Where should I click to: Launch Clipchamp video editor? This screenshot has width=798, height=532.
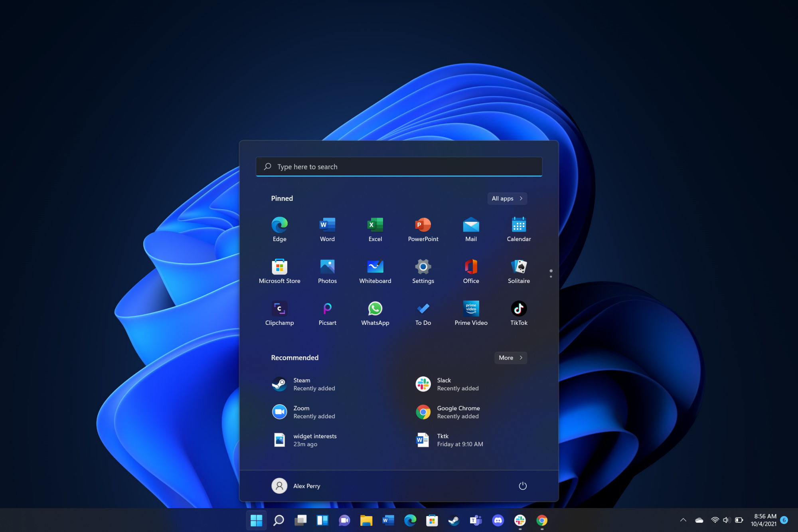pyautogui.click(x=279, y=313)
